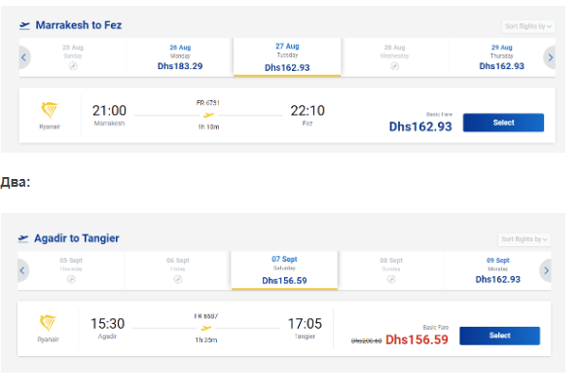Screen dimensions: 579x392
Task: Select the 29 Aug Thursday date tab
Action: tap(501, 57)
